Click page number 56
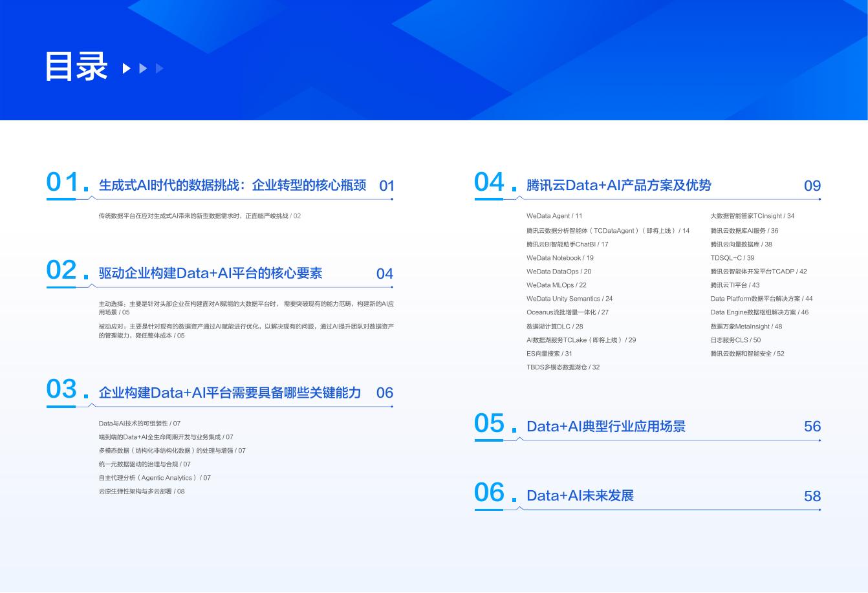The width and height of the screenshot is (868, 593). (812, 427)
